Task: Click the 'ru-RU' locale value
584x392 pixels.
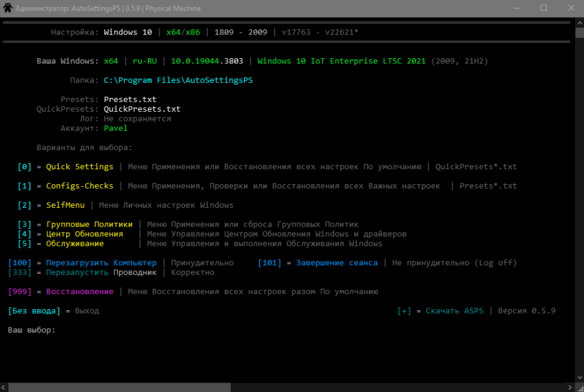Action: (145, 61)
